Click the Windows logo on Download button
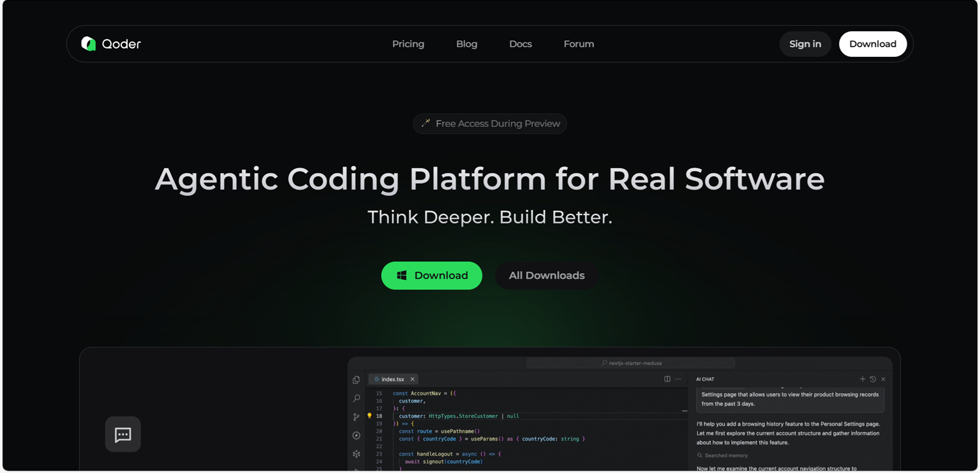 pyautogui.click(x=402, y=276)
